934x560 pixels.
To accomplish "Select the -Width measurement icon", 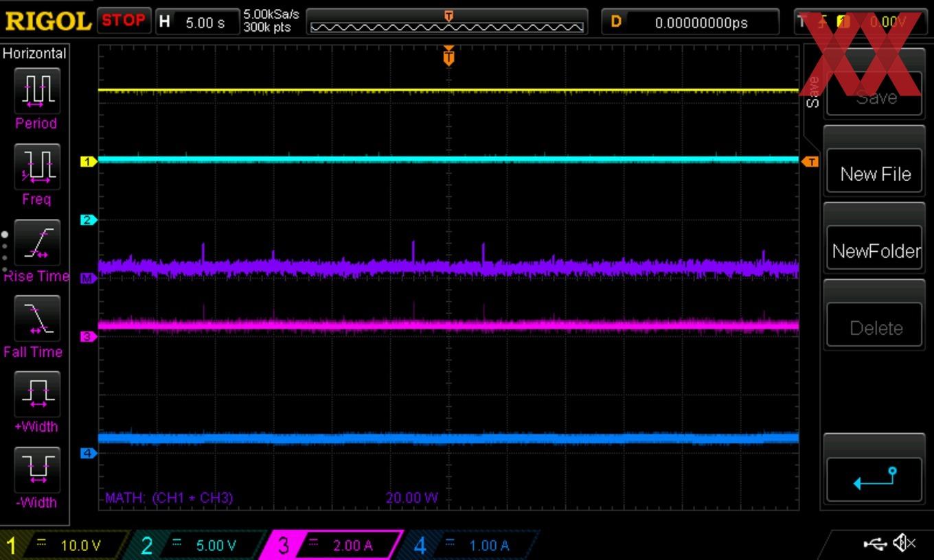I will [37, 469].
